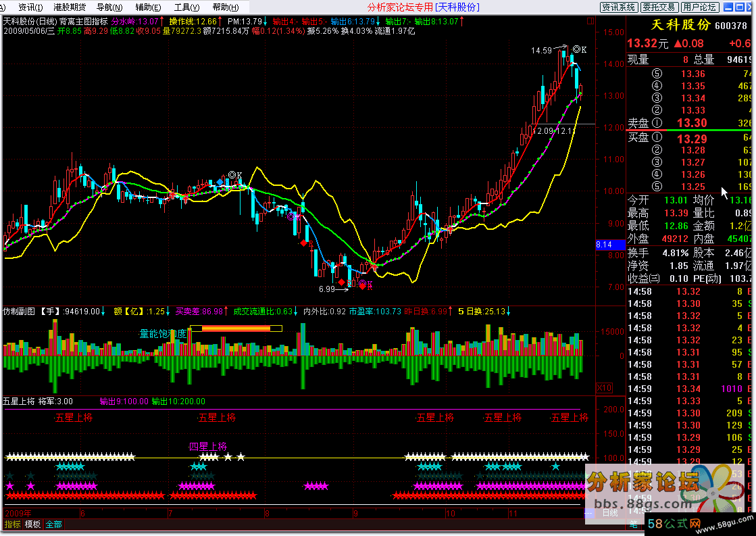
Task: Click the 用户论坛 button
Action: point(700,7)
